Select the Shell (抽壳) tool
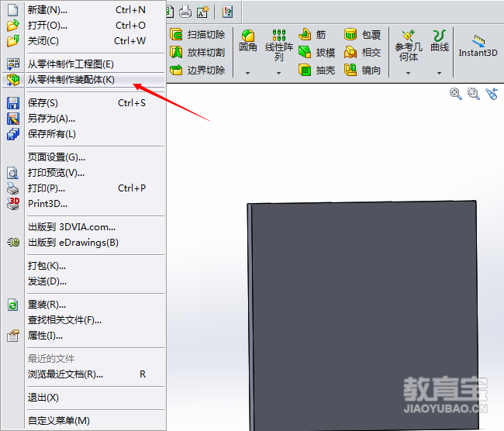The image size is (504, 431). [317, 70]
